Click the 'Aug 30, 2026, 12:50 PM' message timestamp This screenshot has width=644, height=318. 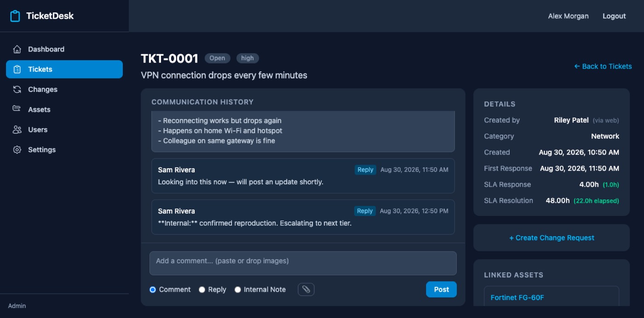pos(414,211)
